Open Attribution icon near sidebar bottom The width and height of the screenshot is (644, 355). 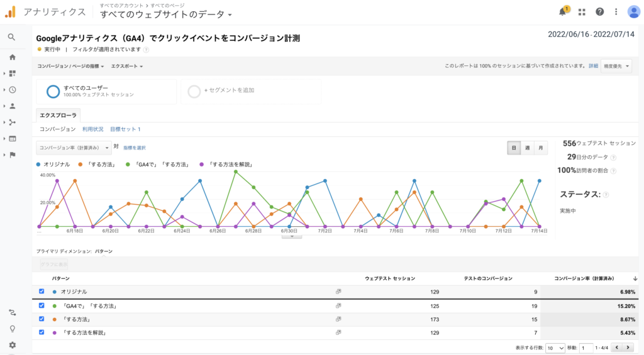(x=13, y=313)
